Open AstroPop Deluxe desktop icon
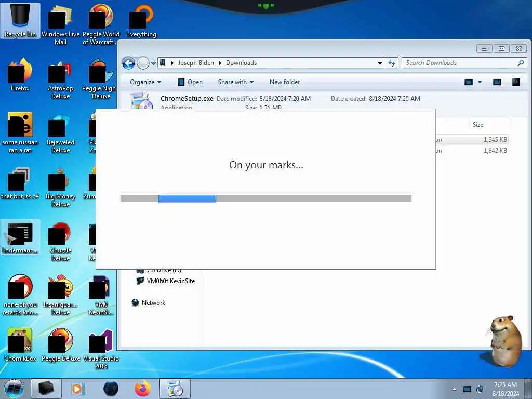The image size is (532, 399). pos(60,79)
